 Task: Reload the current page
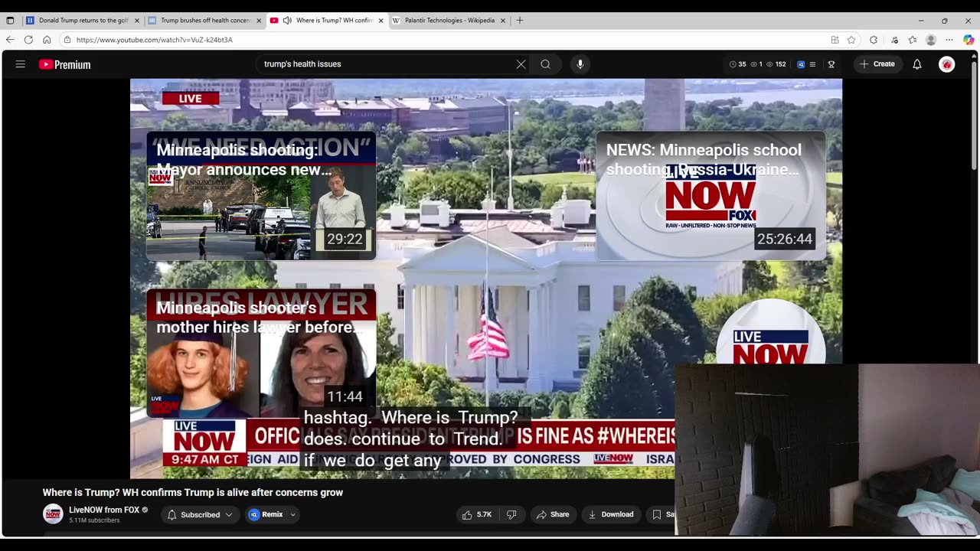tap(28, 40)
